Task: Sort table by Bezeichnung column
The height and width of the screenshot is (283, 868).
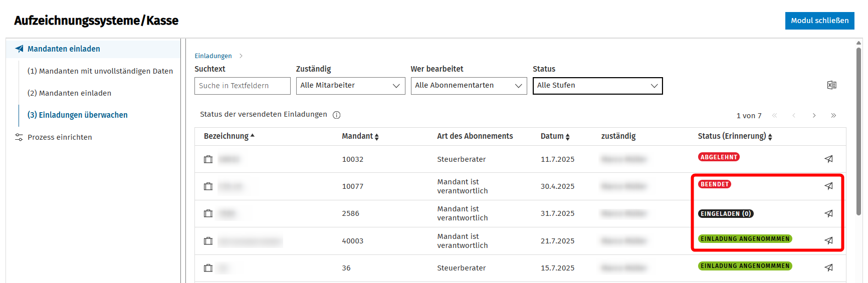Action: coord(229,136)
